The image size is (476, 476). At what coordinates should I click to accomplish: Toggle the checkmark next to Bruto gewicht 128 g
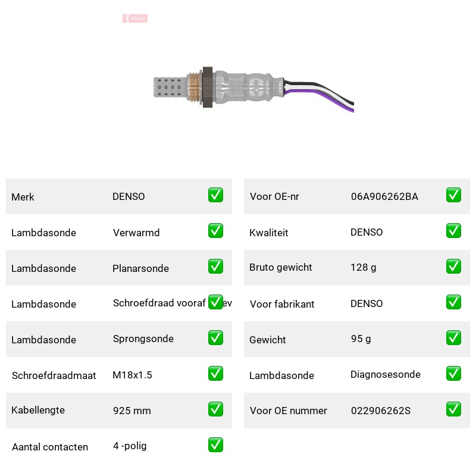(453, 266)
